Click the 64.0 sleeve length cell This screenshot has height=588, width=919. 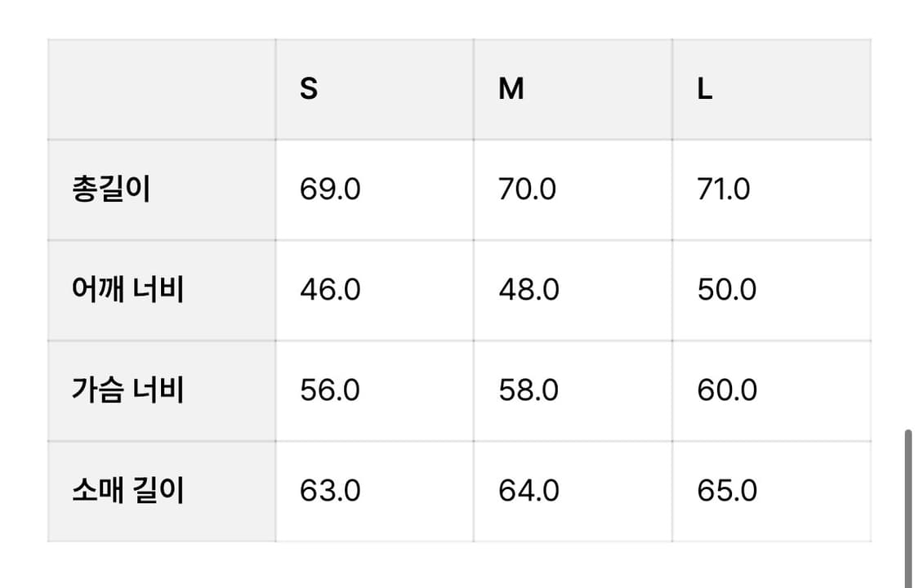pos(529,491)
